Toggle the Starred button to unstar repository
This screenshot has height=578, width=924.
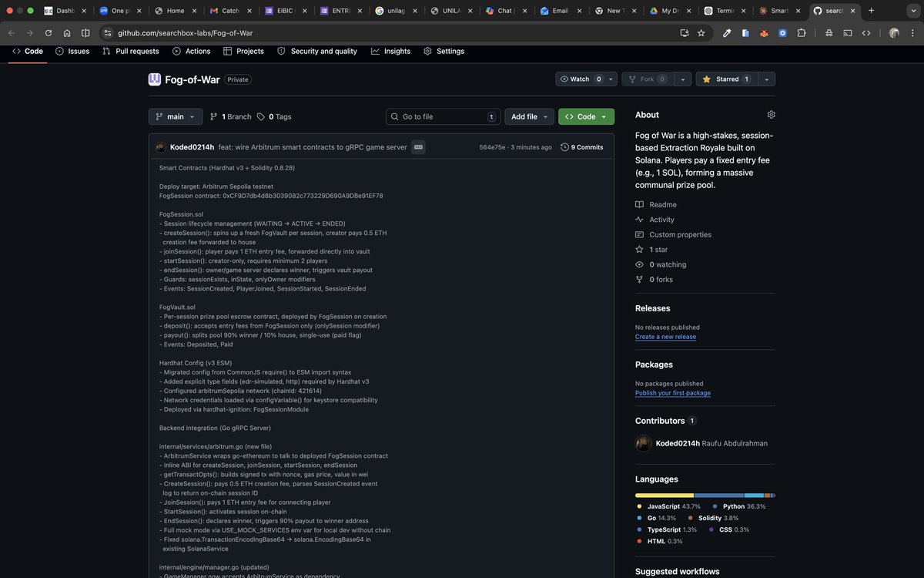(x=726, y=79)
